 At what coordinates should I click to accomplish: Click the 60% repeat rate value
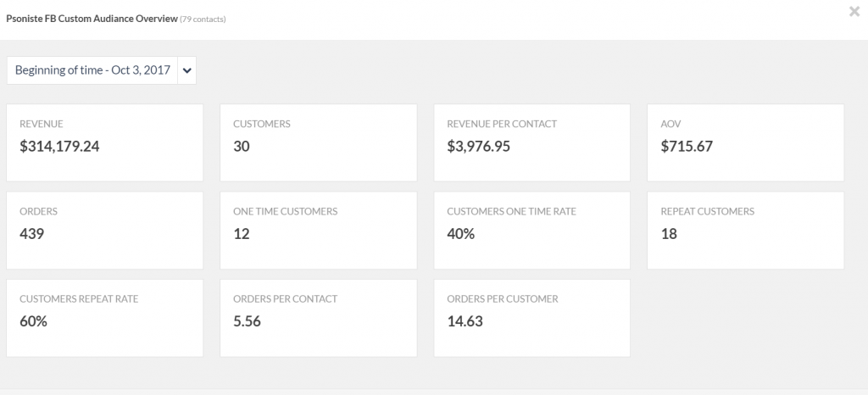[33, 321]
